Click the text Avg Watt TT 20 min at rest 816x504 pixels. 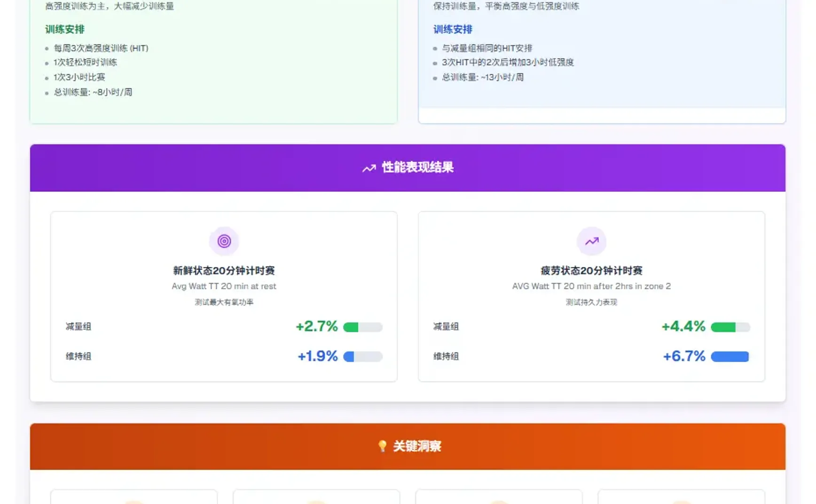click(x=224, y=286)
